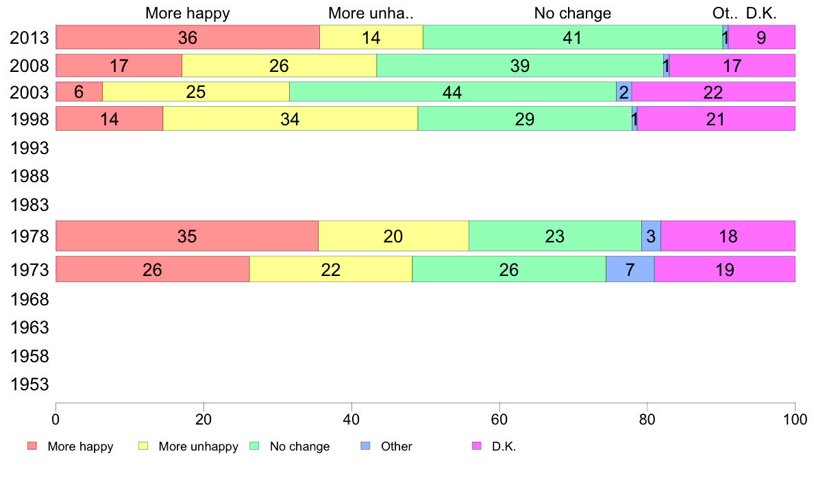Click the 1973 year axis label
The height and width of the screenshot is (504, 814).
pyautogui.click(x=29, y=269)
